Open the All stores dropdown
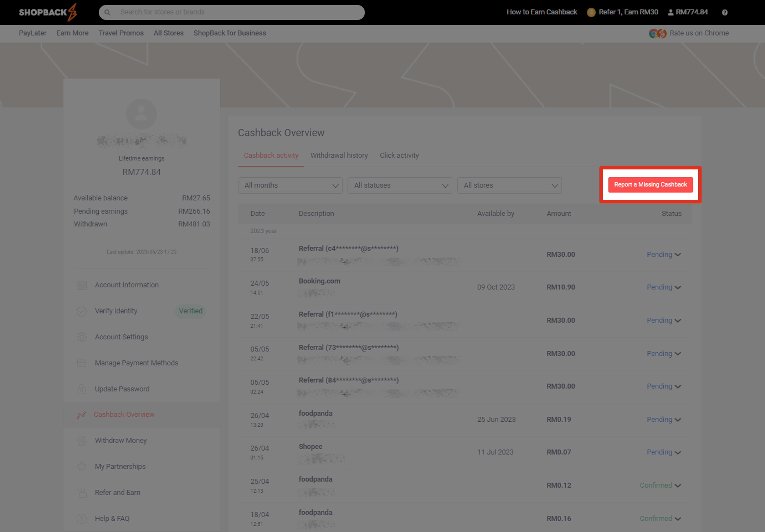765x532 pixels. pos(509,186)
